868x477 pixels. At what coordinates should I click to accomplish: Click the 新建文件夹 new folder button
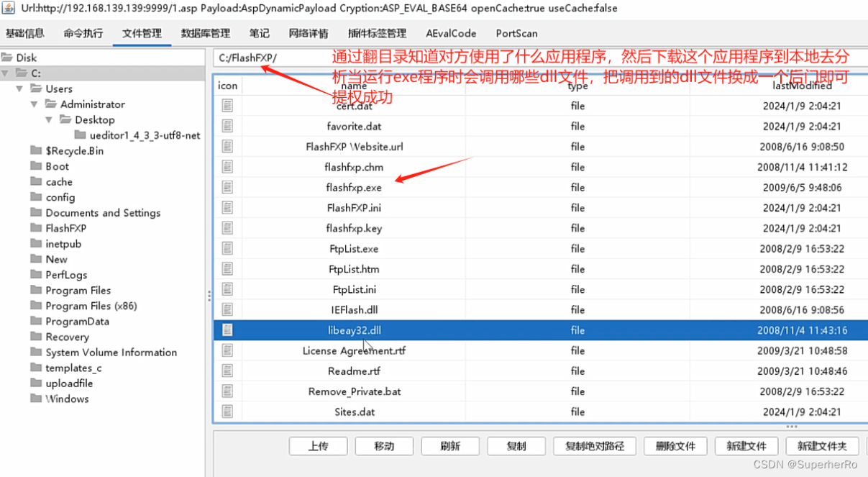pyautogui.click(x=823, y=446)
